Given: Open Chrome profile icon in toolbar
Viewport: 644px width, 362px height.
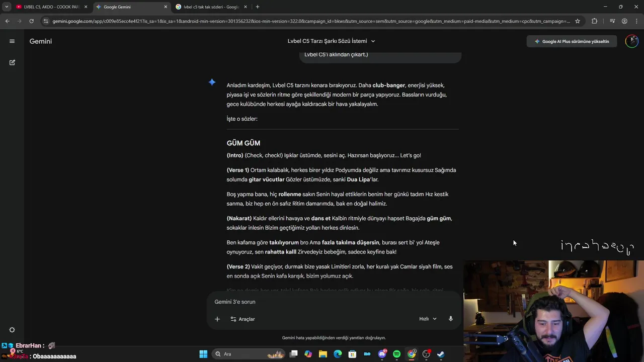Looking at the screenshot, I should 624,21.
